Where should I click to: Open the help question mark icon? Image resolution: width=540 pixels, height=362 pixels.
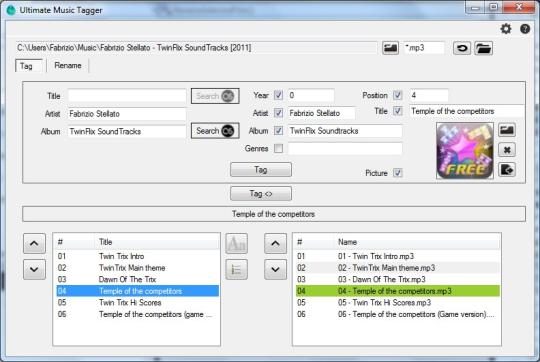point(525,29)
